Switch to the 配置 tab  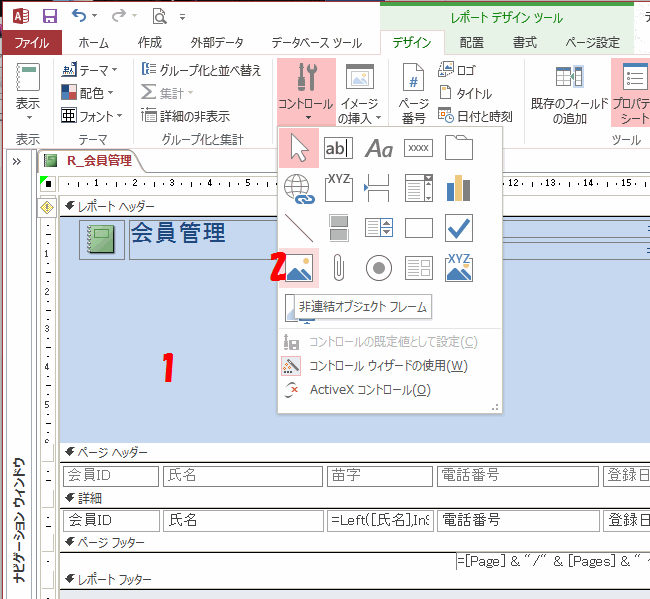472,42
